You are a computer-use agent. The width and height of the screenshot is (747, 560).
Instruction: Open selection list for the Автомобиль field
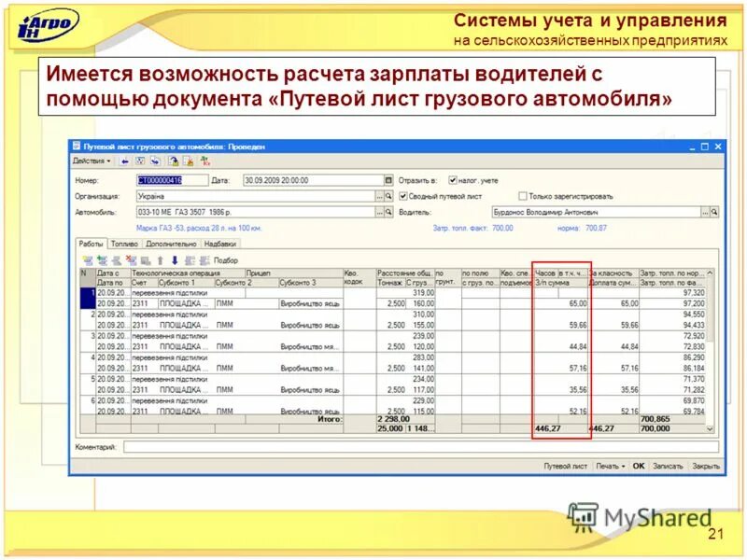coord(380,210)
